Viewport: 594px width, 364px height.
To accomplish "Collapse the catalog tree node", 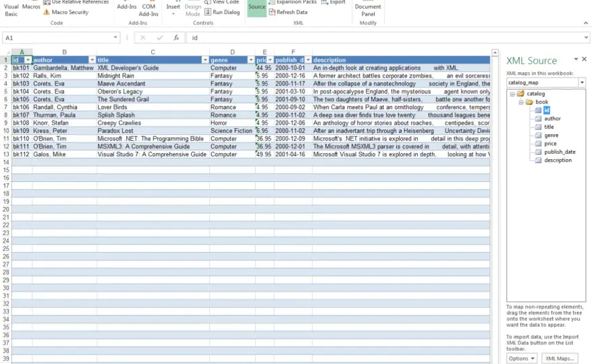I will (x=512, y=94).
